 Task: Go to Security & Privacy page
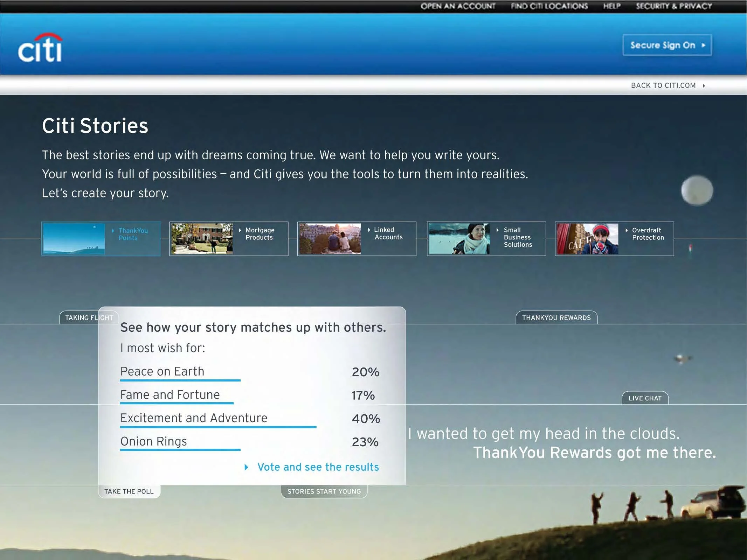click(673, 6)
